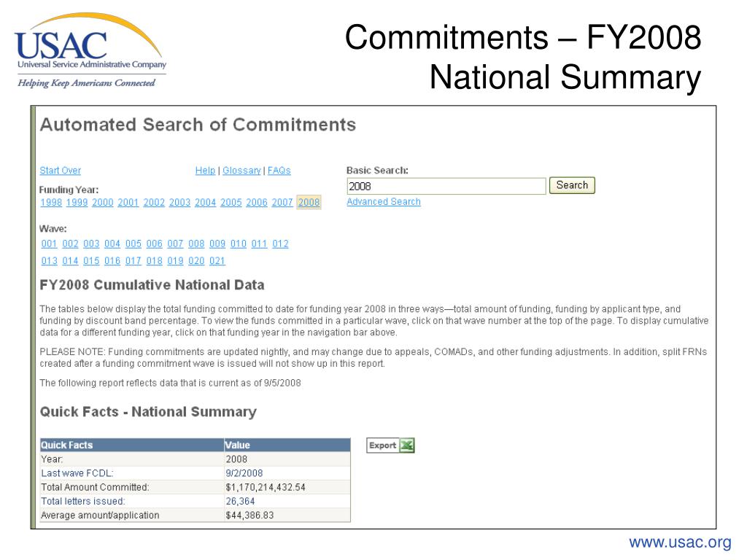This screenshot has width=747, height=560.
Task: Click the Total letters issued row label
Action: pyautogui.click(x=83, y=502)
